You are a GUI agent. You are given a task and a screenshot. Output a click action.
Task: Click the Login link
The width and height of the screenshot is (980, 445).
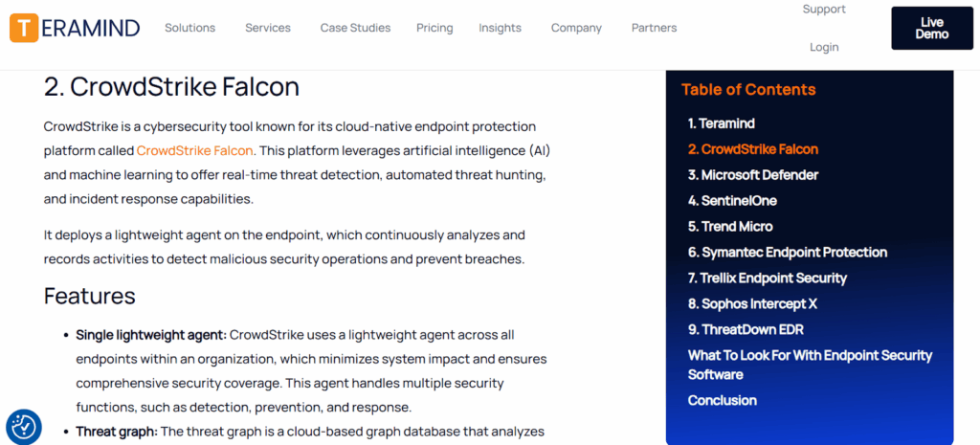coord(824,48)
